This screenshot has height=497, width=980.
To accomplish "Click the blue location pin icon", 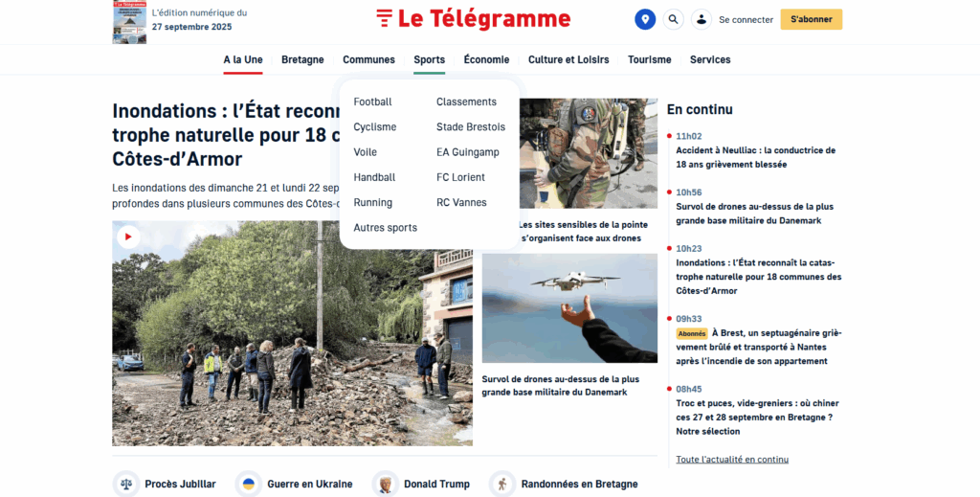I will tap(645, 19).
